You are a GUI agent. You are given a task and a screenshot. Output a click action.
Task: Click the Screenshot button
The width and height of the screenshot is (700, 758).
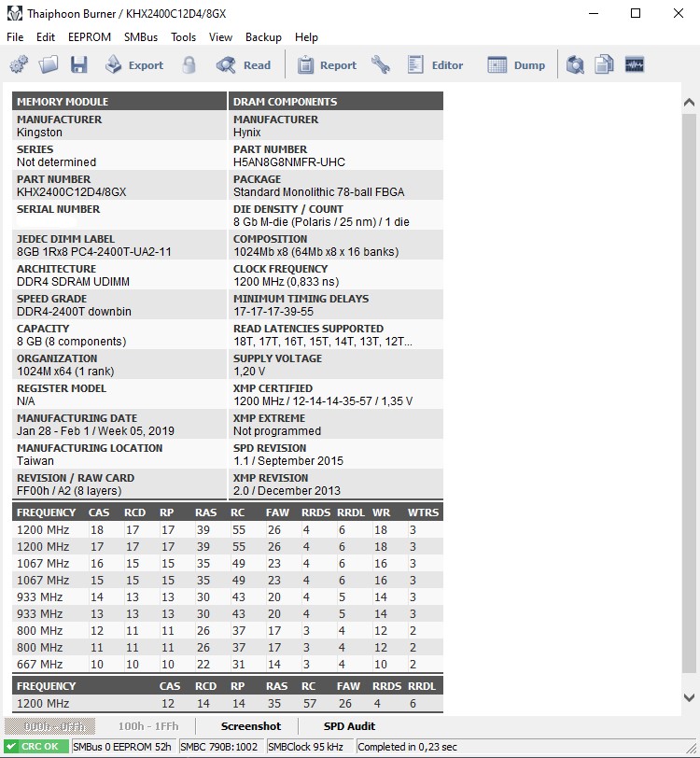pyautogui.click(x=251, y=726)
